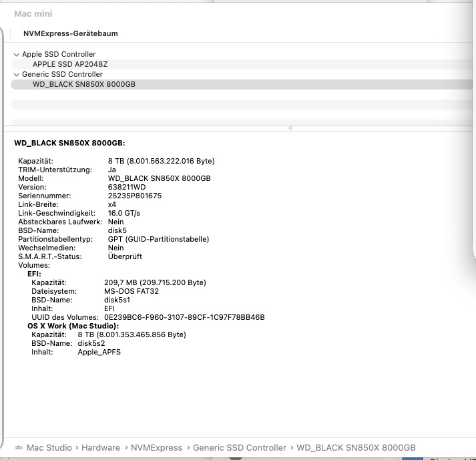Image resolution: width=476 pixels, height=460 pixels.
Task: Click the UUID des Volumes: label
Action: tap(65, 317)
